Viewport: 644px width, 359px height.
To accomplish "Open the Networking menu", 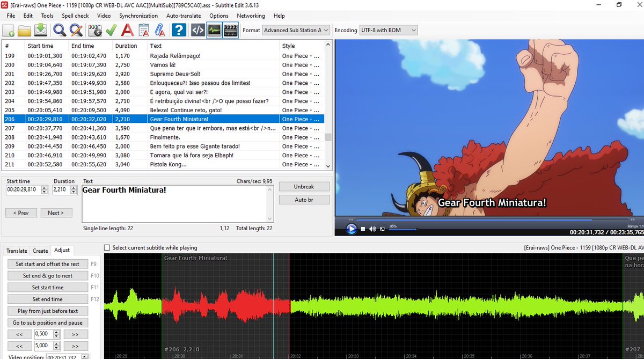I will (x=251, y=16).
